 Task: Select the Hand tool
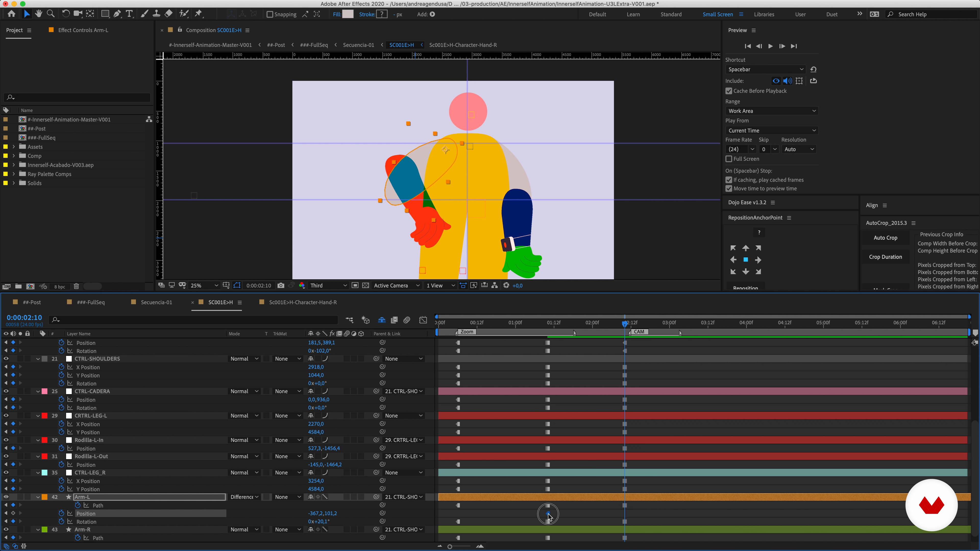[x=39, y=14]
